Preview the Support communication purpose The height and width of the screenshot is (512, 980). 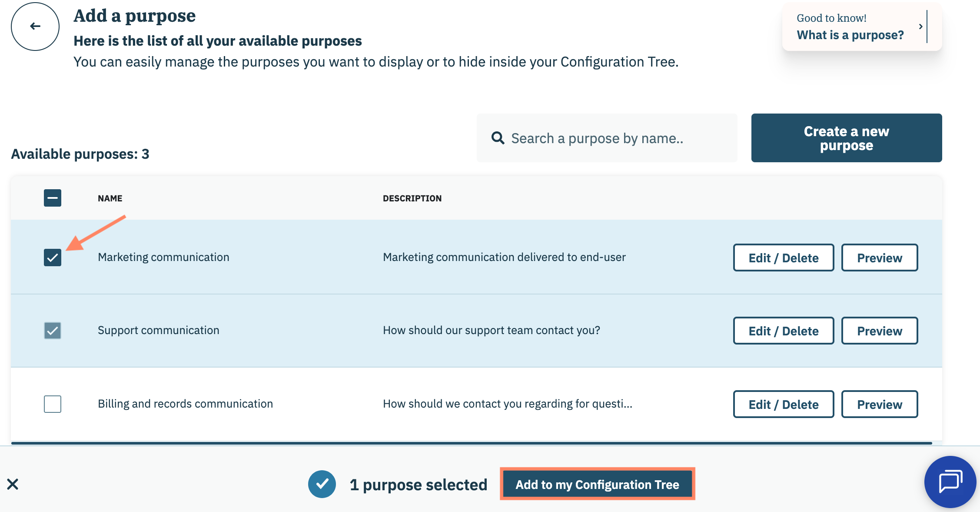(x=879, y=331)
